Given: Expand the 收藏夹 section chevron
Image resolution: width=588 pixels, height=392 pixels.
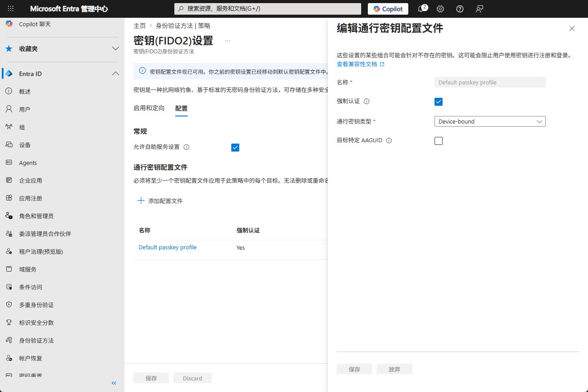Looking at the screenshot, I should [x=116, y=48].
